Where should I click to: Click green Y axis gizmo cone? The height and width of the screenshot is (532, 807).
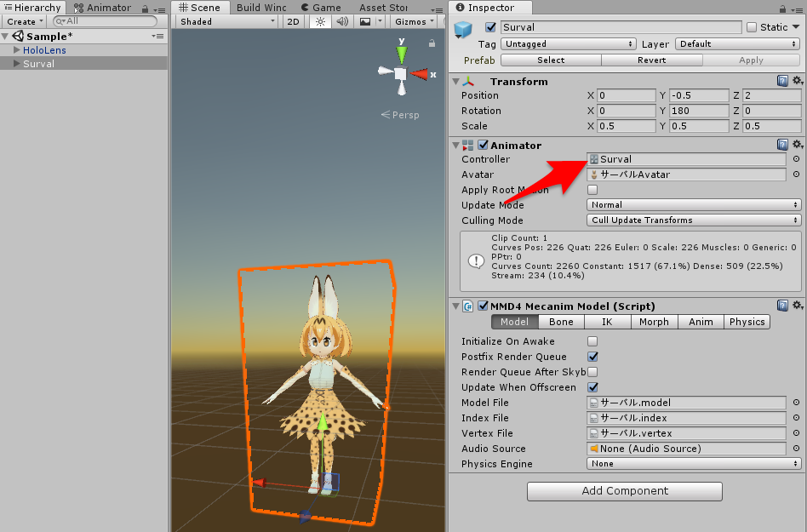402,53
